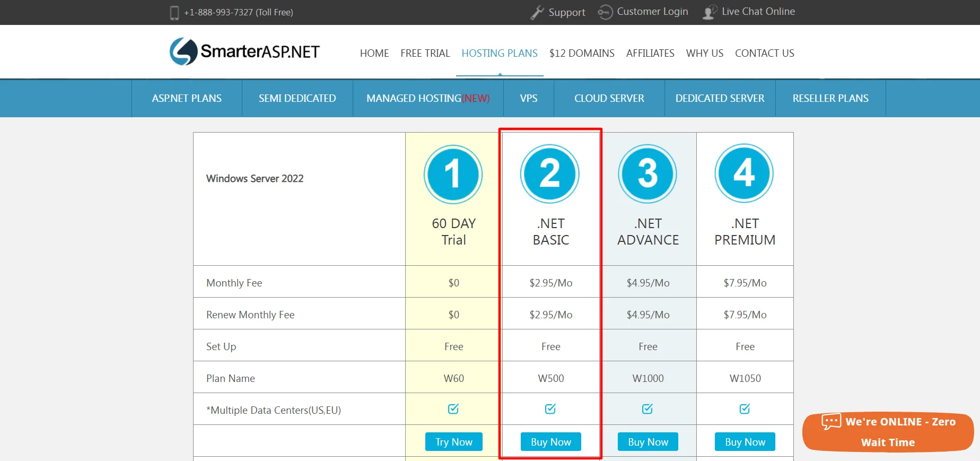Click the W1050 plan name cell
Viewport: 980px width, 461px height.
click(x=745, y=378)
